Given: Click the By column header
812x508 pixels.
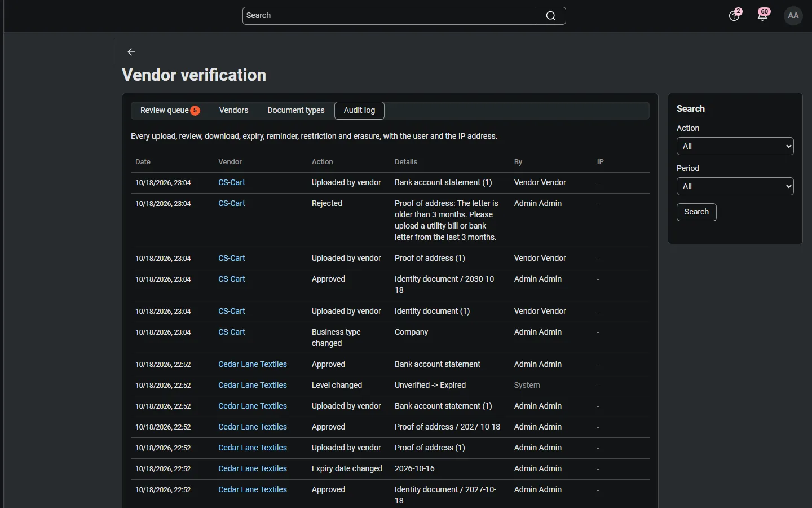Looking at the screenshot, I should click(x=518, y=162).
